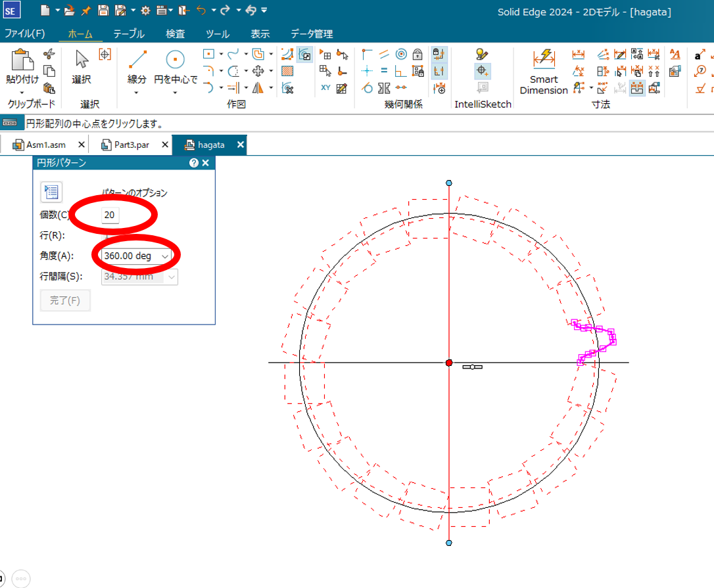Expand the undo history dropdown arrow
Viewport: 714px width, 588px height.
[x=214, y=11]
